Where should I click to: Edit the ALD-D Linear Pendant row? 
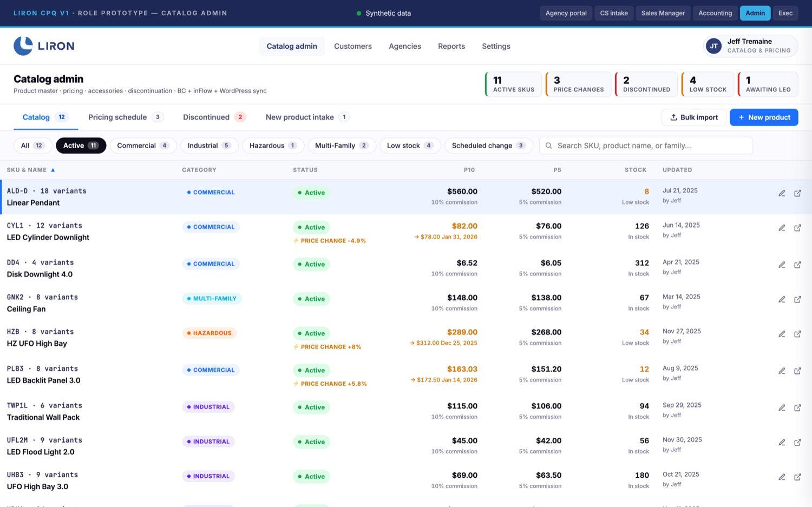click(782, 193)
